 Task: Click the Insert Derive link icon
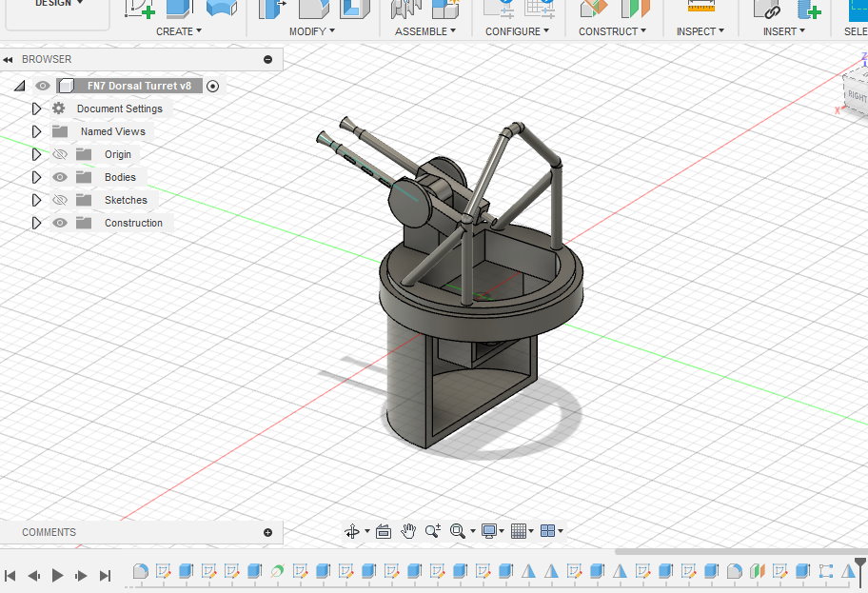(x=766, y=9)
